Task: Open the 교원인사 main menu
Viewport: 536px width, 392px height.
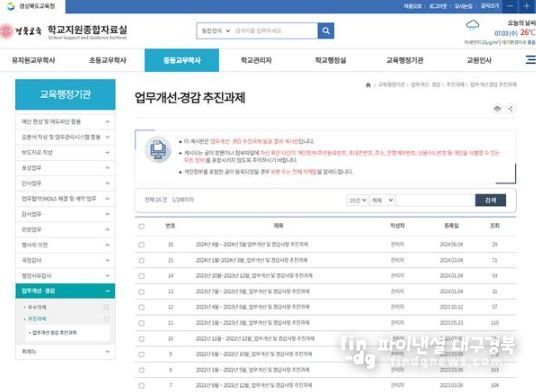Action: [x=479, y=60]
